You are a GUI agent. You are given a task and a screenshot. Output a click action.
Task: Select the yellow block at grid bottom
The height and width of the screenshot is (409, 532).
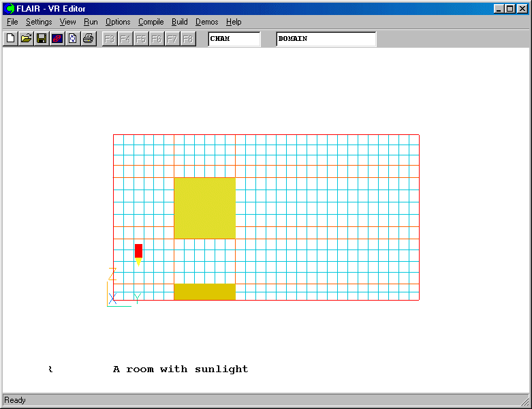click(x=204, y=292)
